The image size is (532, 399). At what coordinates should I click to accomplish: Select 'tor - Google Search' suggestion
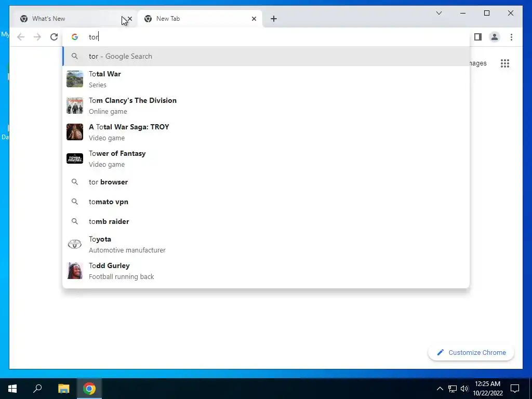[x=266, y=56]
